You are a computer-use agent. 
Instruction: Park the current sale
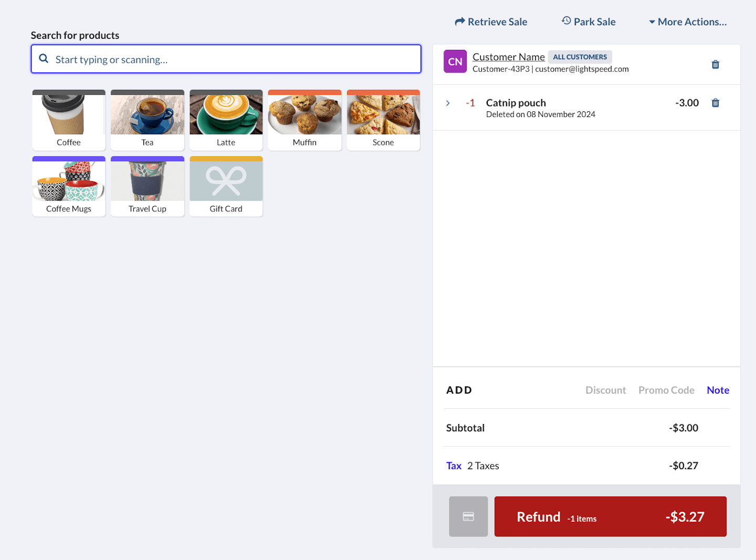[x=589, y=22]
